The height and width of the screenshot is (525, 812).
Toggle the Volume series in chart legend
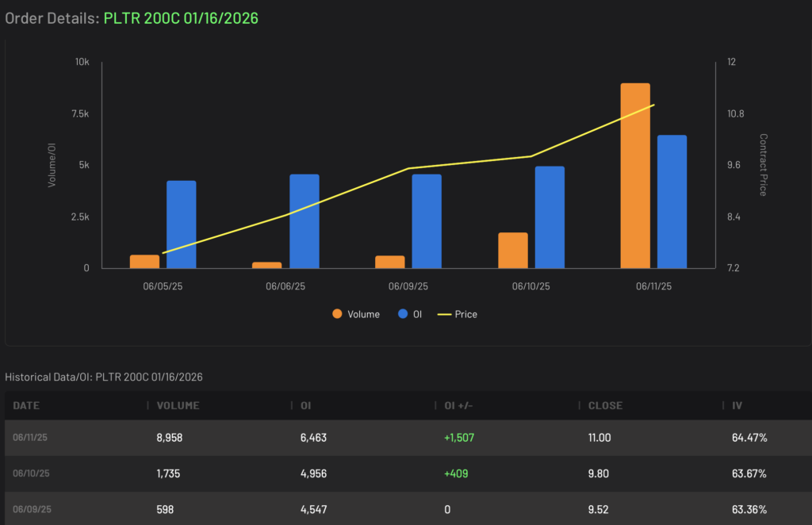click(356, 314)
